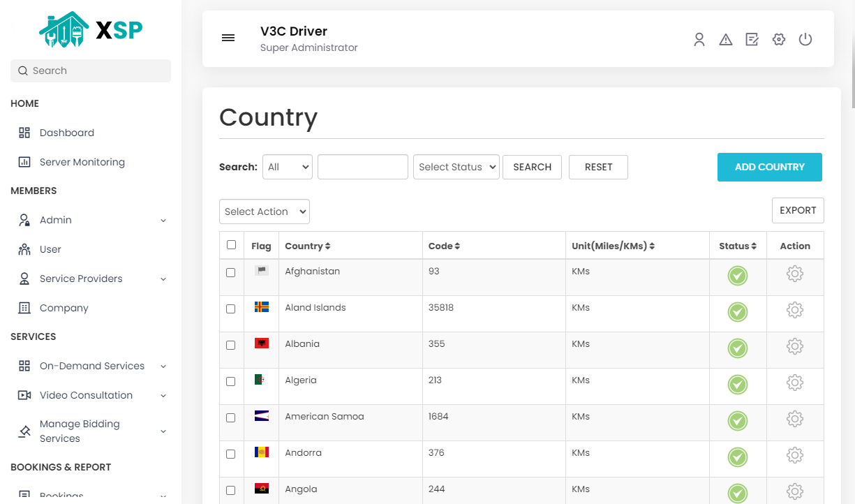Screen dimensions: 855x504
Task: Open the logs/notes icon in header
Action: [x=752, y=40]
